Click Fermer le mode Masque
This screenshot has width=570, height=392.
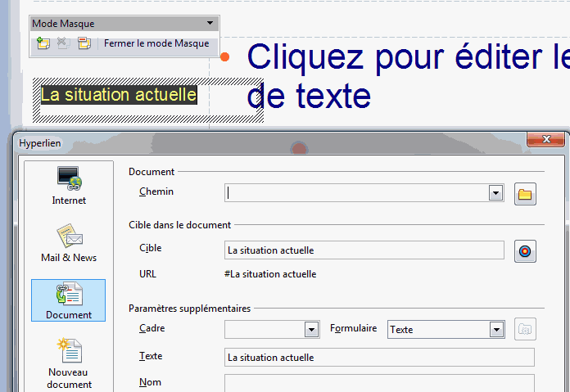point(156,43)
